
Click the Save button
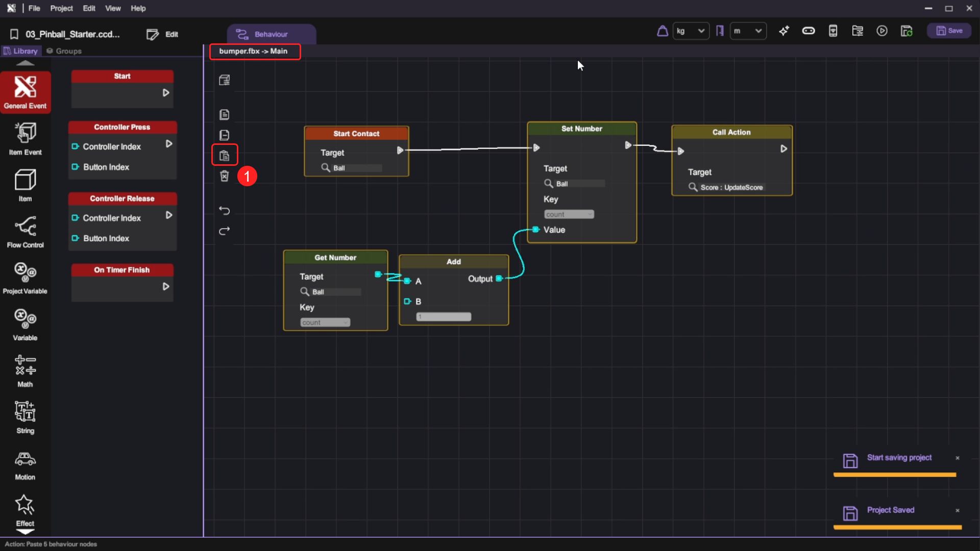pyautogui.click(x=949, y=31)
